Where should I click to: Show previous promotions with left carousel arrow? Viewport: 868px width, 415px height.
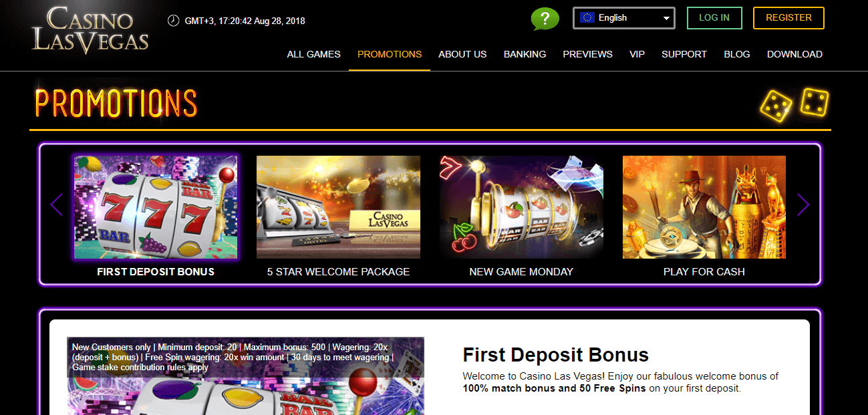(56, 205)
